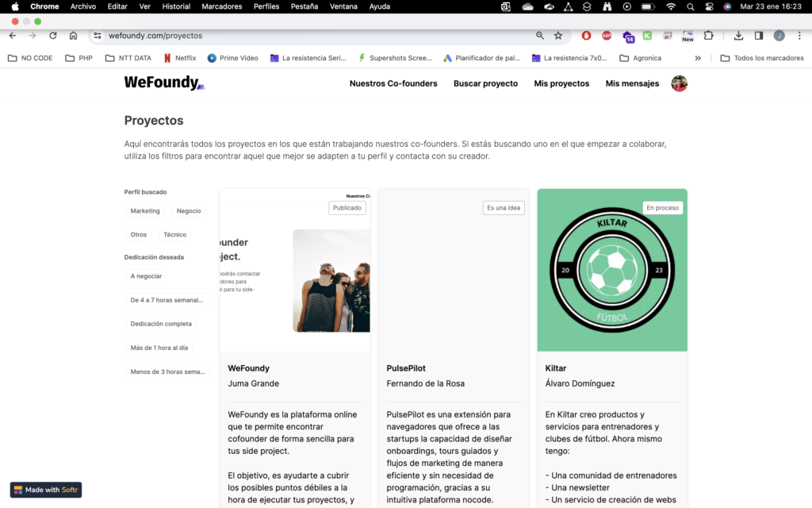Screen dimensions: 812x508
Task: Open the Chrome downloads icon
Action: (738, 36)
